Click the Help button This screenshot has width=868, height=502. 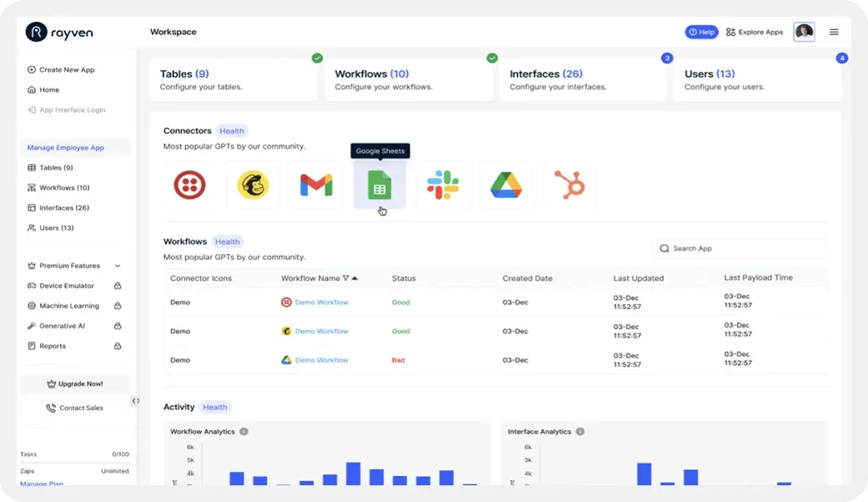point(701,32)
